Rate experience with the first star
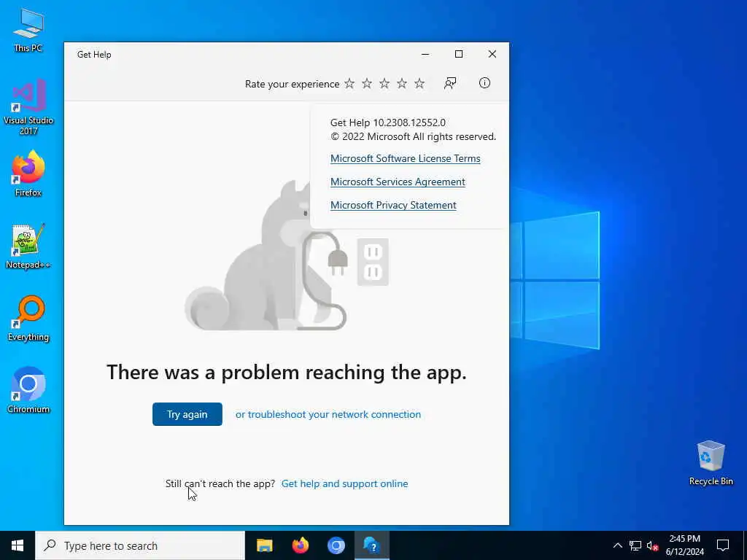Screen dimensions: 747x560 point(349,83)
